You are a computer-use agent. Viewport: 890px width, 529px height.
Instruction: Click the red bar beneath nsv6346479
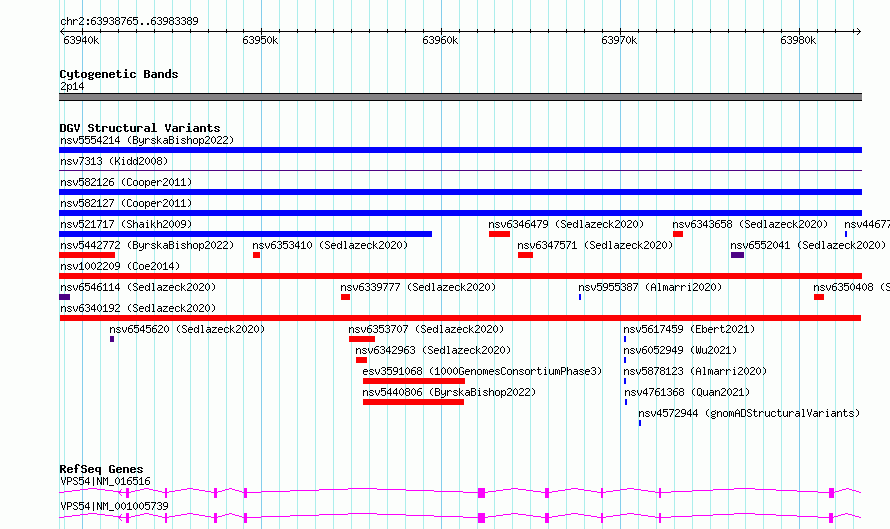pos(499,234)
